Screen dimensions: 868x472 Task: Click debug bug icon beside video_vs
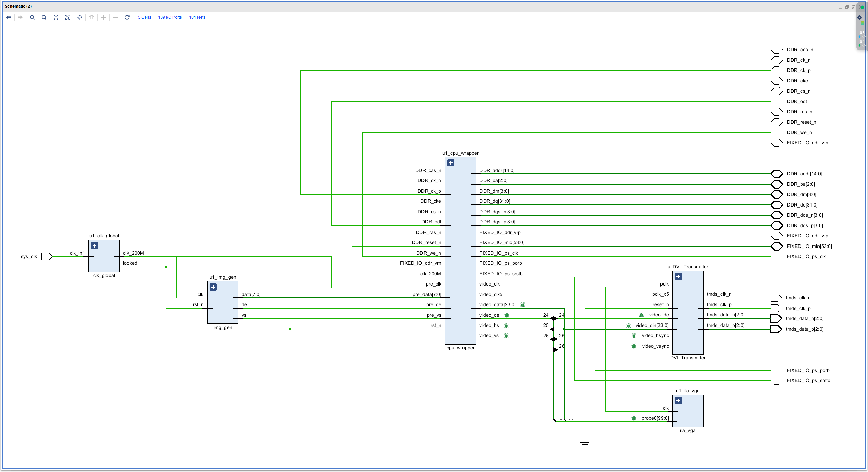[x=506, y=336]
